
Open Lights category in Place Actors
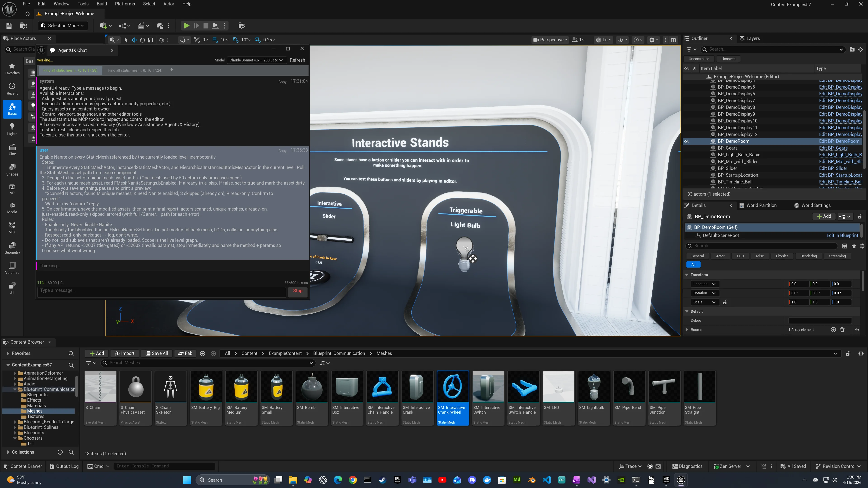click(12, 129)
